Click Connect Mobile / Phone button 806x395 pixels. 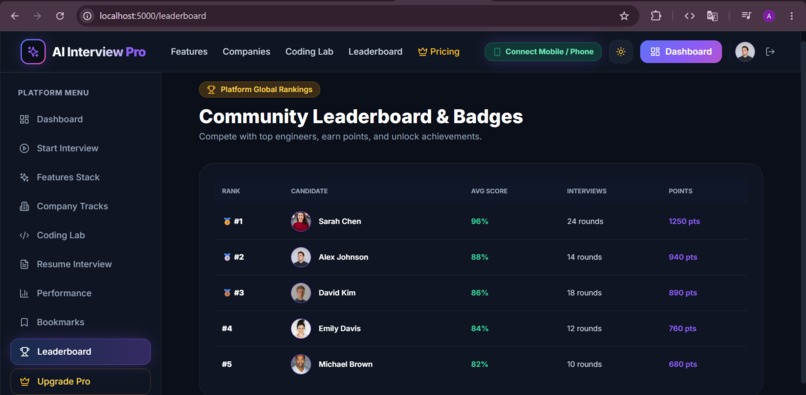(x=543, y=51)
